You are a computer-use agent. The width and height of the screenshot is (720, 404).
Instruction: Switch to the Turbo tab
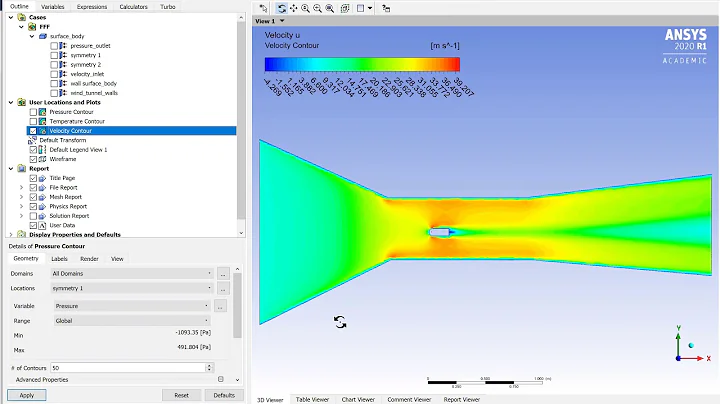(x=168, y=6)
